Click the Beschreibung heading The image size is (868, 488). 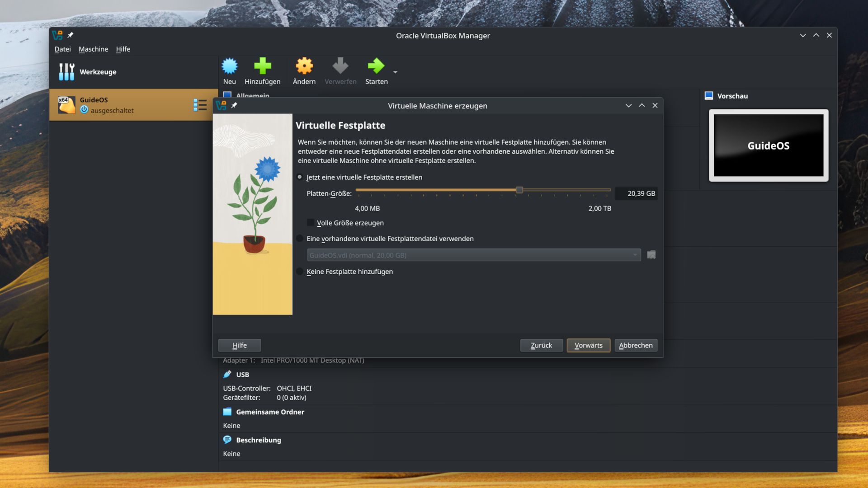pos(259,440)
